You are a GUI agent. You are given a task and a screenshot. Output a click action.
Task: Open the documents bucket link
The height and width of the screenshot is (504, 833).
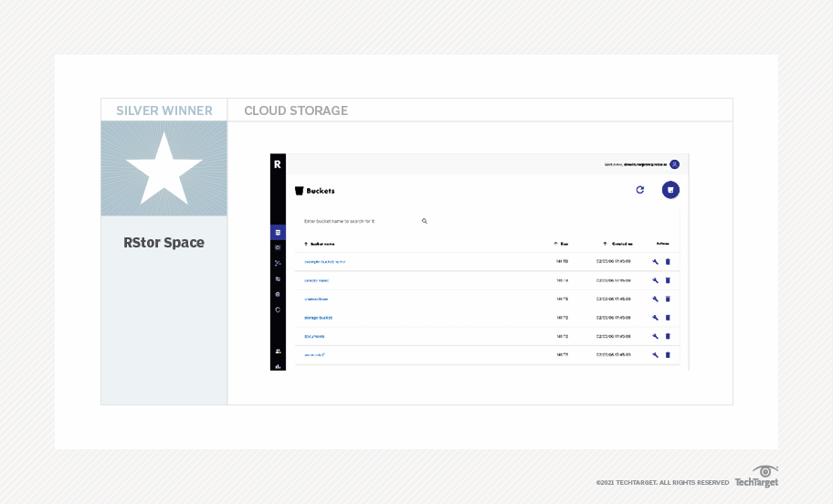click(314, 336)
